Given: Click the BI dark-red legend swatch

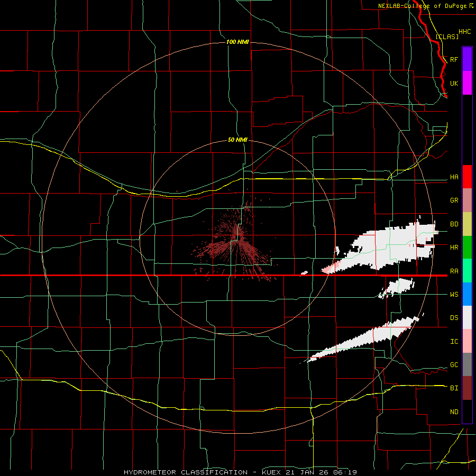Looking at the screenshot, I should coord(467,388).
